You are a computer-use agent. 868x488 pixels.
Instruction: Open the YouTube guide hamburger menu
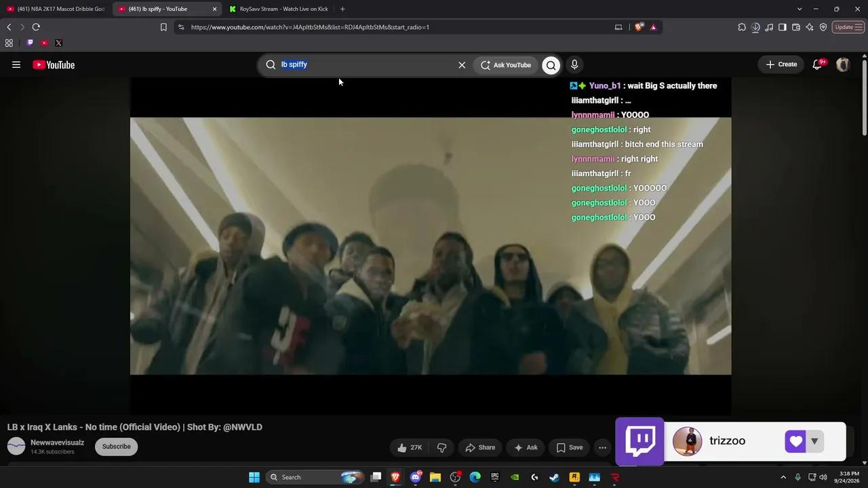(16, 64)
